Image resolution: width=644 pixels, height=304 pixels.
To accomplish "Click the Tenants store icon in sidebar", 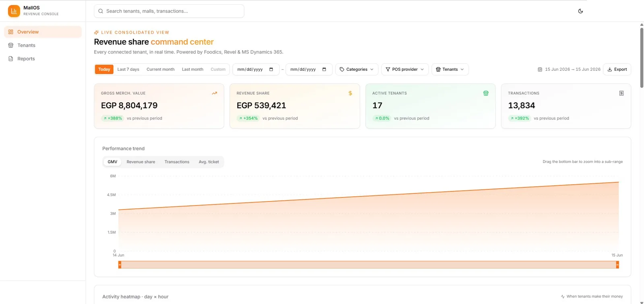I will 11,45.
